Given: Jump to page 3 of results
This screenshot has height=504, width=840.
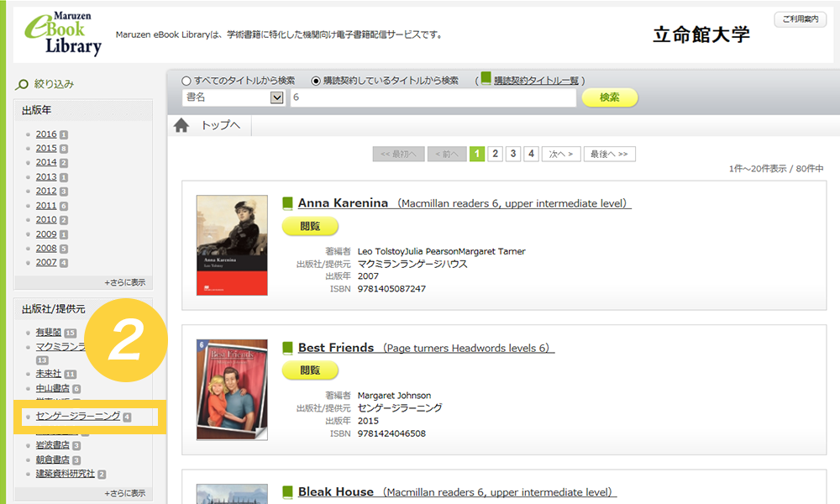Looking at the screenshot, I should (513, 155).
